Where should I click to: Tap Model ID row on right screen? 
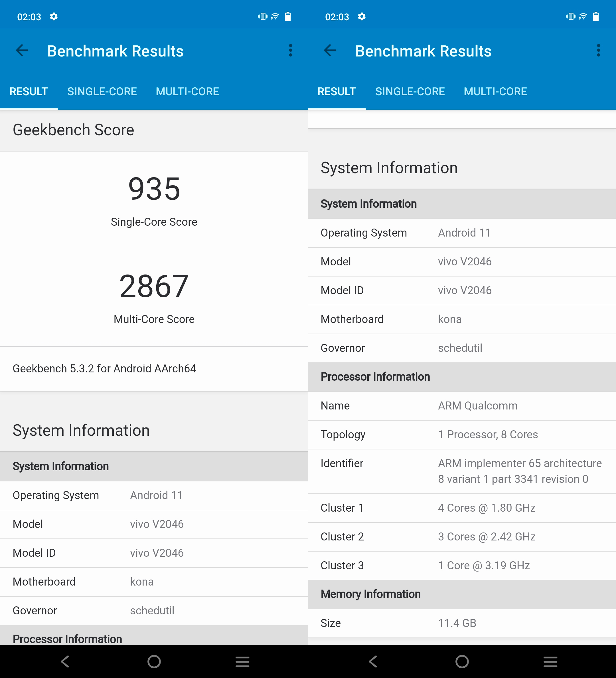click(462, 290)
